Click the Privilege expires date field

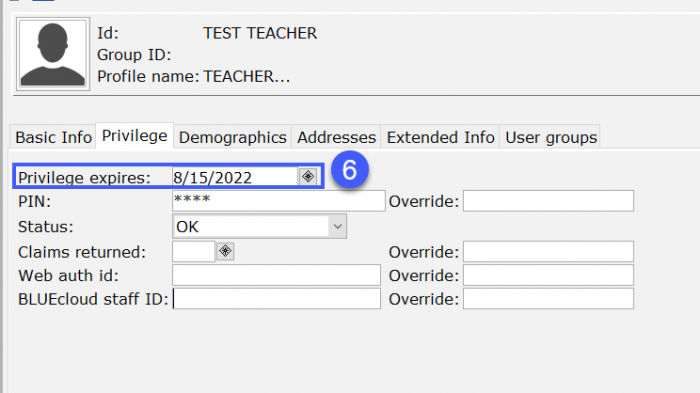(235, 177)
